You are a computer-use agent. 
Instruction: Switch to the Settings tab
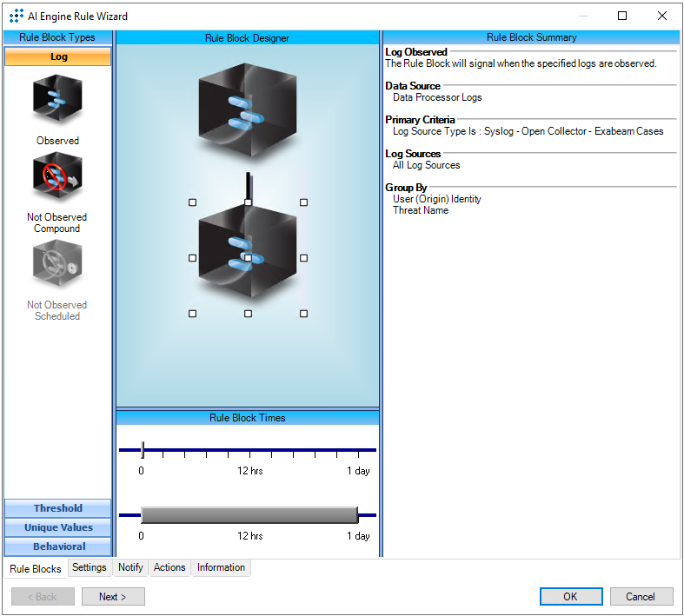point(90,567)
